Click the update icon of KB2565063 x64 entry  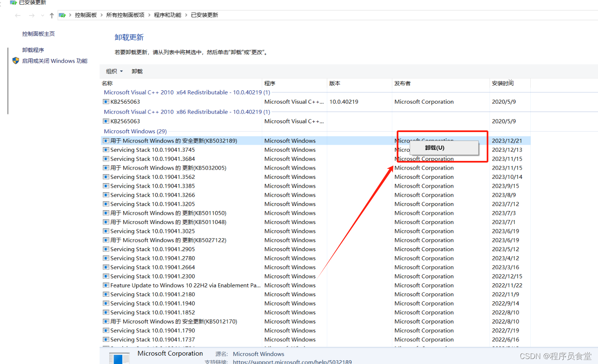coord(106,102)
